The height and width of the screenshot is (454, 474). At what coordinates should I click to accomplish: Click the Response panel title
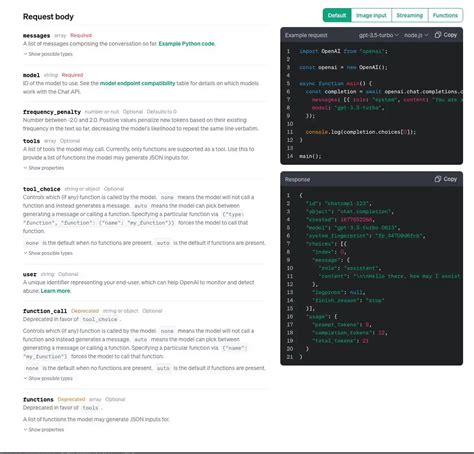click(297, 180)
